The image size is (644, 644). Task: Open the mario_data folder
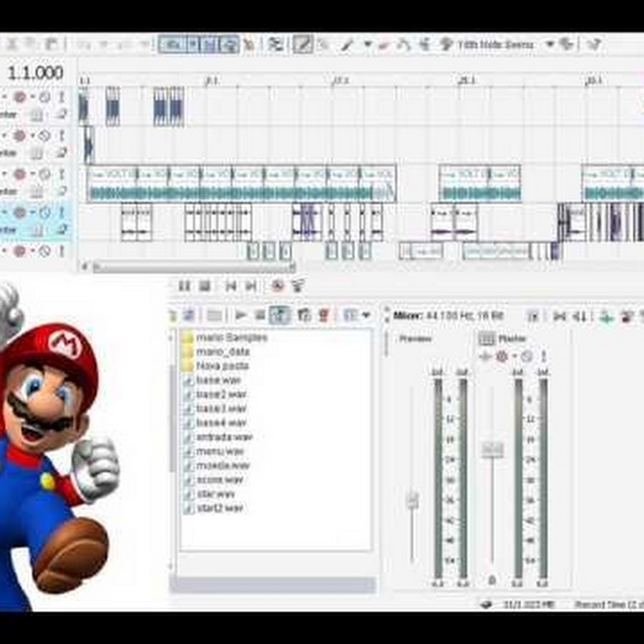216,352
